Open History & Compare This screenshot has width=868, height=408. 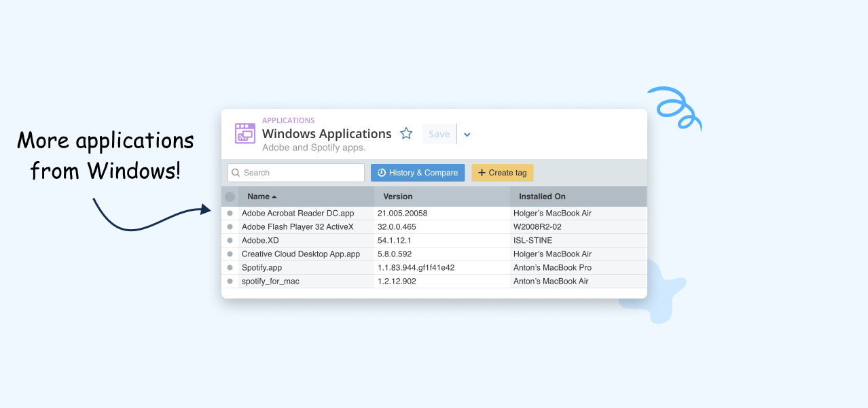click(x=418, y=173)
